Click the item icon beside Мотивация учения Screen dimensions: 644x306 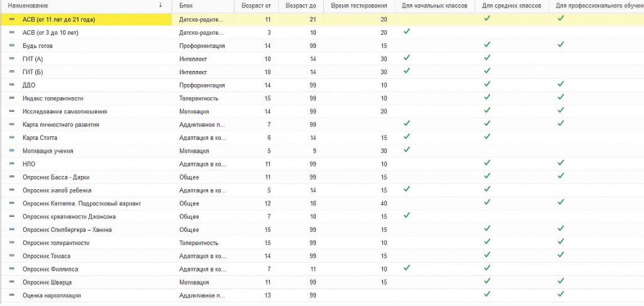pos(11,151)
